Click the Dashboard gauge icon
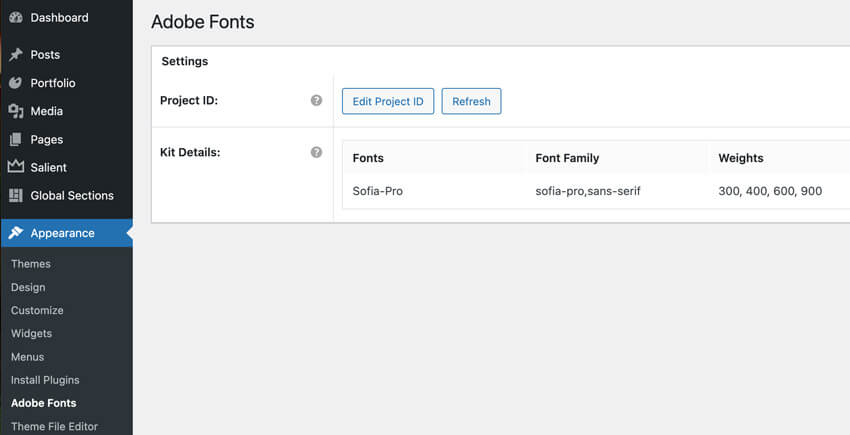Screen dimensions: 850x435 pyautogui.click(x=16, y=17)
